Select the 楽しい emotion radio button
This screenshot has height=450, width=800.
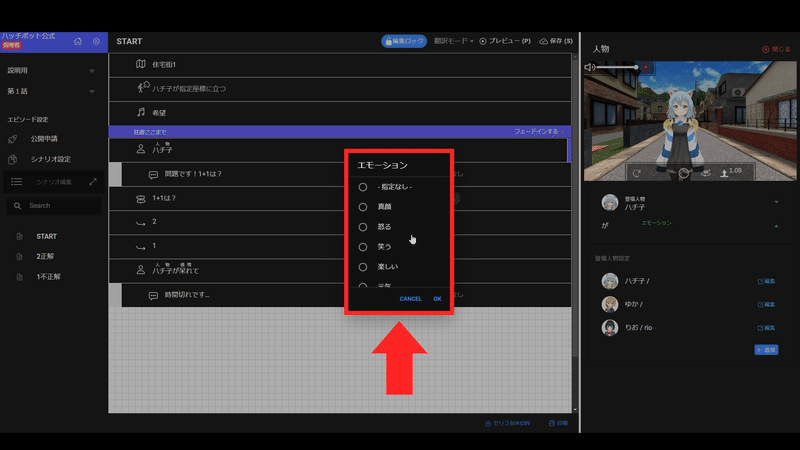point(363,267)
